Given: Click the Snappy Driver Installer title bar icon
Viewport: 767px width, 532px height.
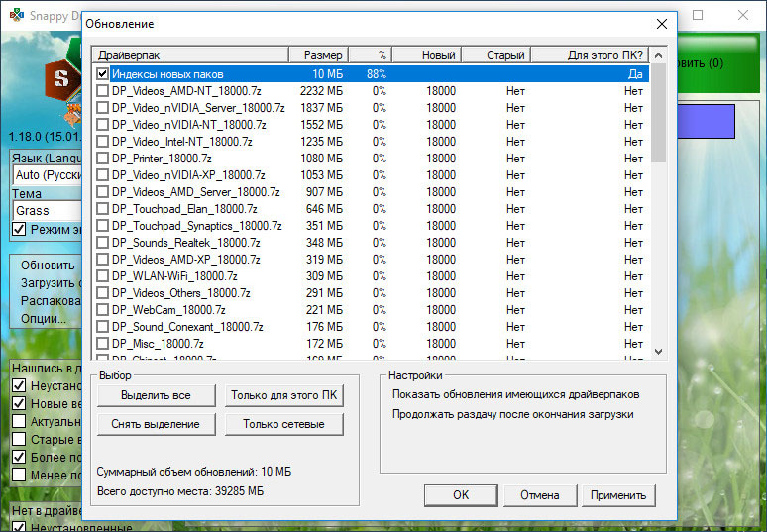Looking at the screenshot, I should point(16,15).
